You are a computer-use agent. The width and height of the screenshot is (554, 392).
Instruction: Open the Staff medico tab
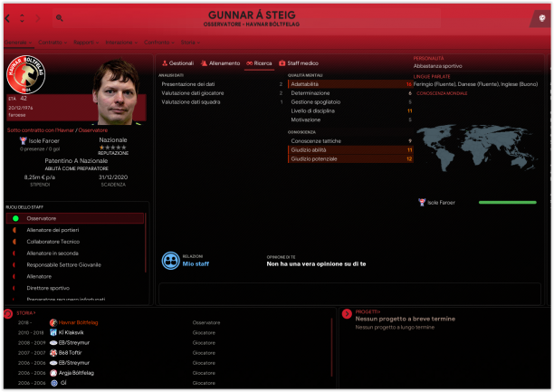point(299,63)
